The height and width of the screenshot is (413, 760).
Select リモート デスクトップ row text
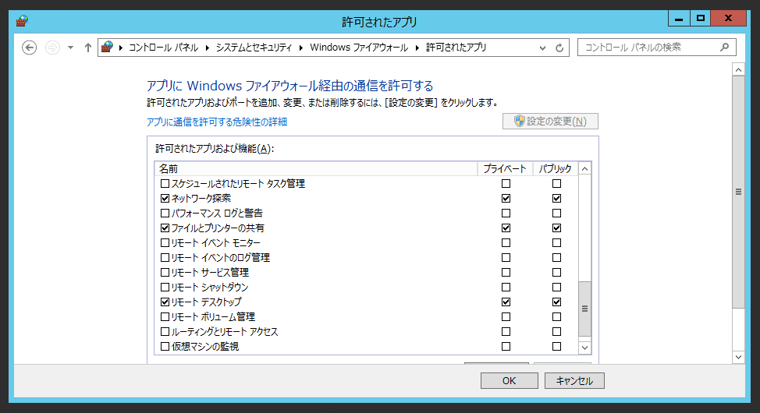pyautogui.click(x=206, y=302)
